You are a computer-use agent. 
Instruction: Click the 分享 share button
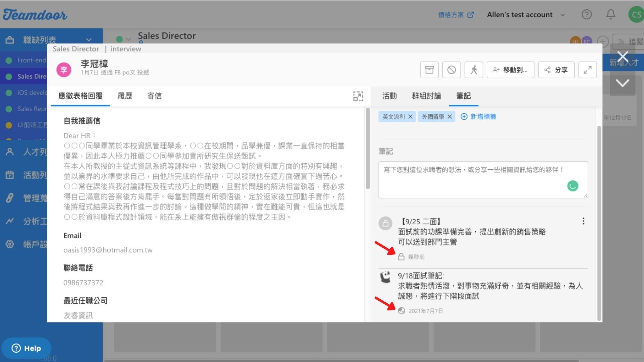[556, 70]
